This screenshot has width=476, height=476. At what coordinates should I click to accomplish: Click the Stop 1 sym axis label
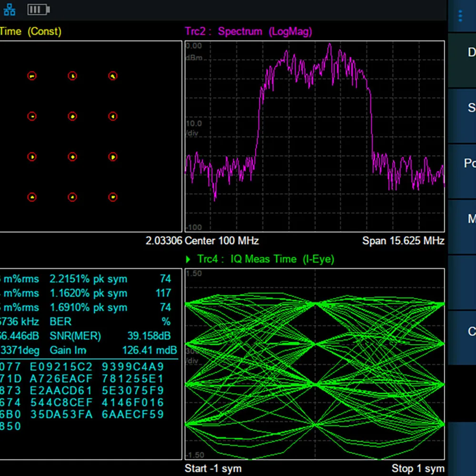[417, 468]
